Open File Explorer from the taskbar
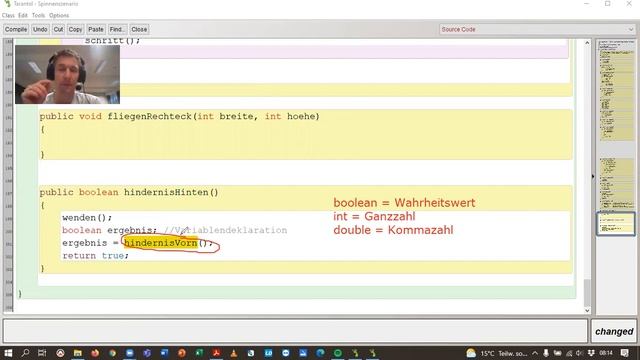The height and width of the screenshot is (360, 640). click(78, 353)
